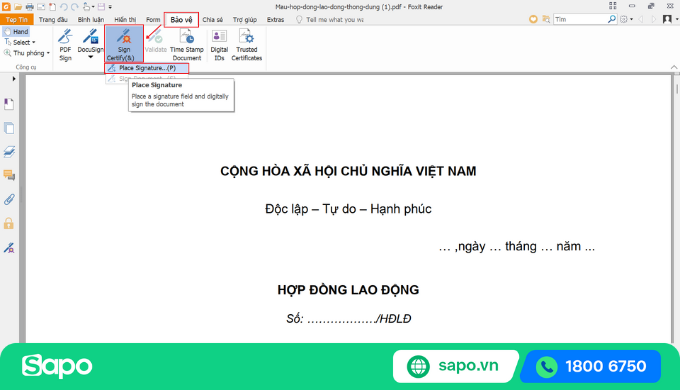Choose Place Signature...(P) menu entry

(147, 68)
